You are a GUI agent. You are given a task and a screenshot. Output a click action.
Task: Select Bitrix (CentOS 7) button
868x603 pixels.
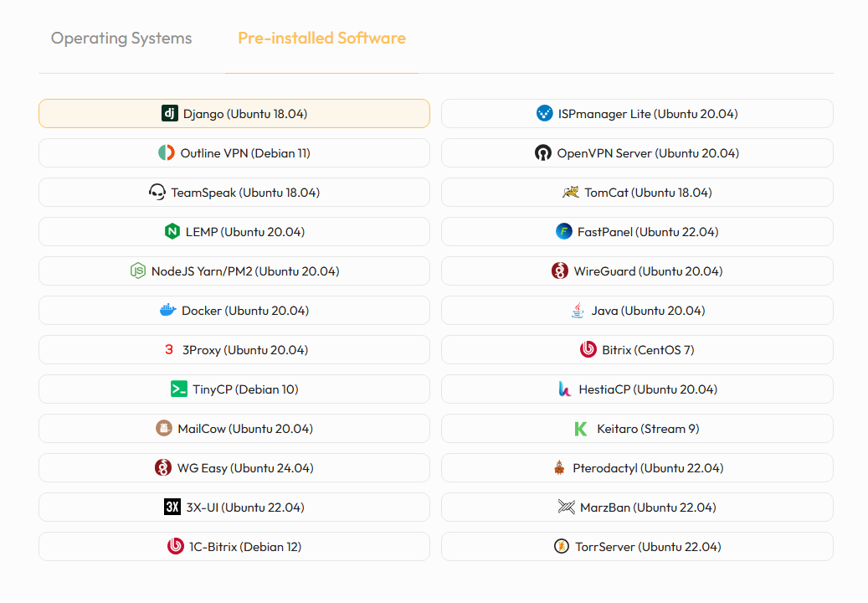click(x=637, y=350)
